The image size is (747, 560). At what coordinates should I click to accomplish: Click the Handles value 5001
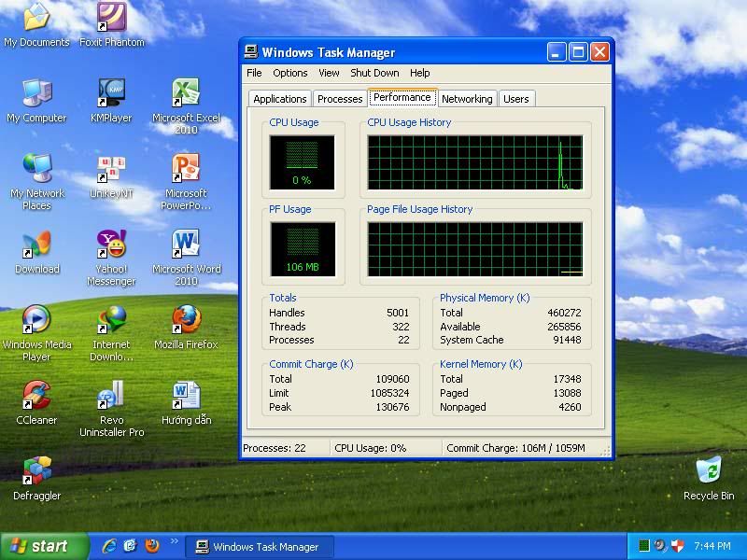(x=398, y=313)
